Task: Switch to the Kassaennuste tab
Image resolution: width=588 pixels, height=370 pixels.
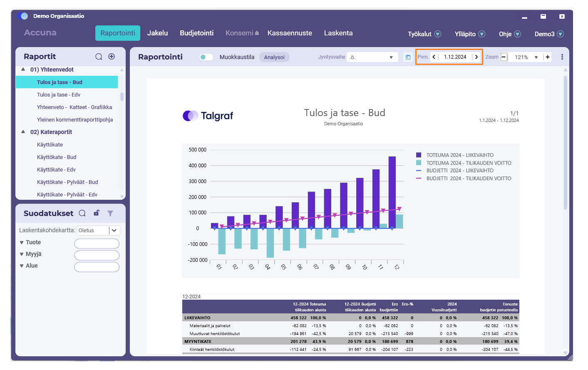Action: click(290, 33)
